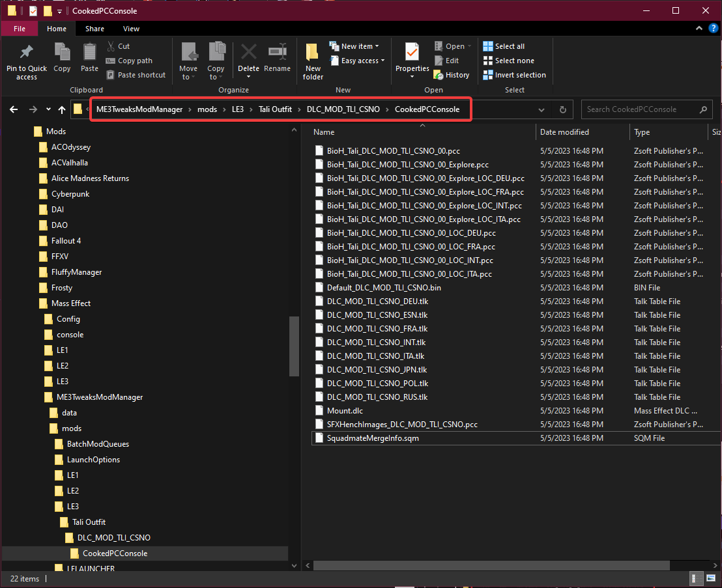Image resolution: width=722 pixels, height=588 pixels.
Task: Click Invert selection
Action: click(x=514, y=75)
